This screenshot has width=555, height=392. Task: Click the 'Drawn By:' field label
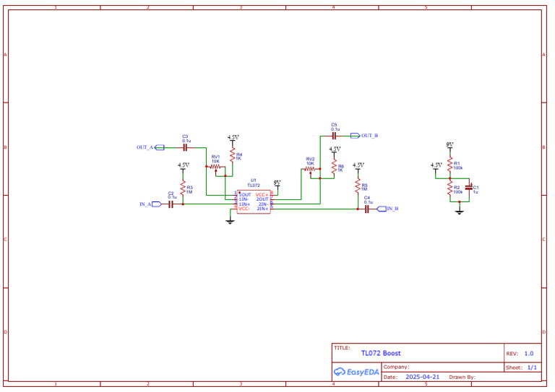coord(462,377)
